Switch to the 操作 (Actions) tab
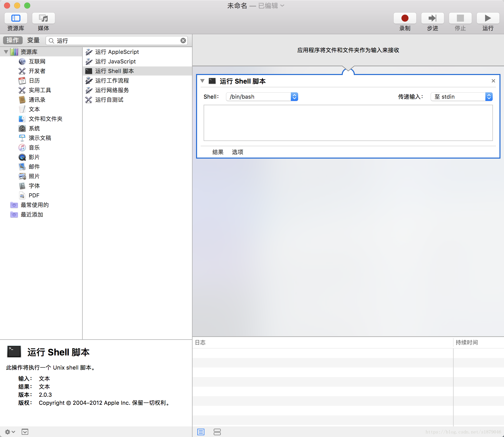This screenshot has height=437, width=504. [x=13, y=40]
